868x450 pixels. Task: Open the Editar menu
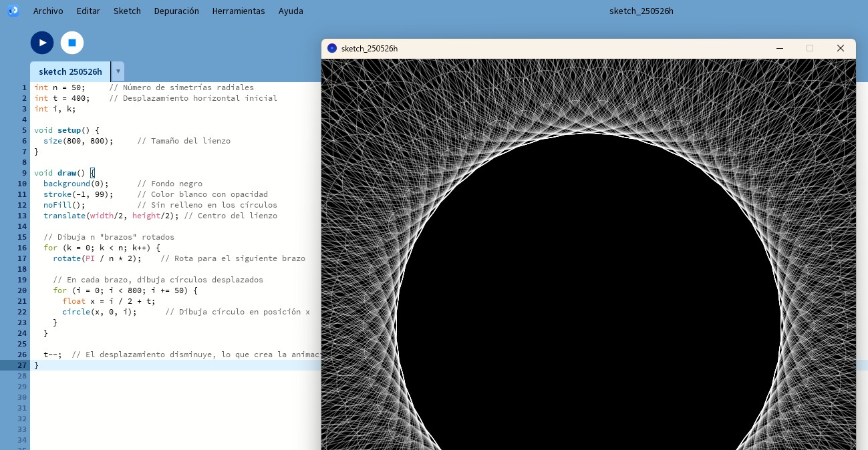[88, 11]
